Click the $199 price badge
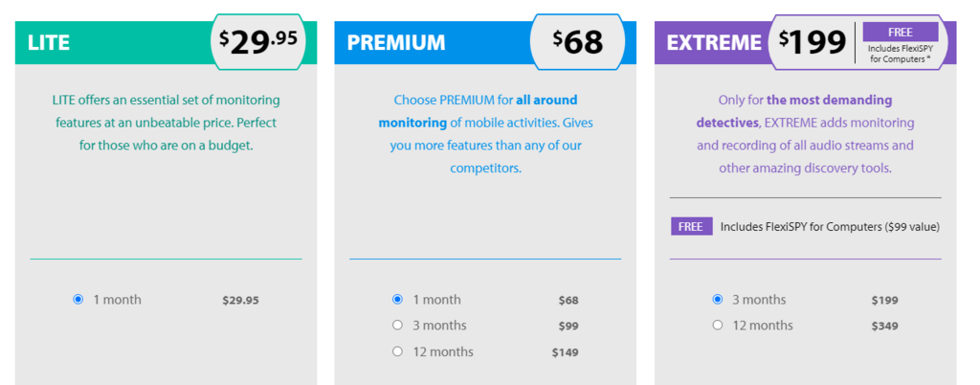The width and height of the screenshot is (980, 385). (x=812, y=42)
